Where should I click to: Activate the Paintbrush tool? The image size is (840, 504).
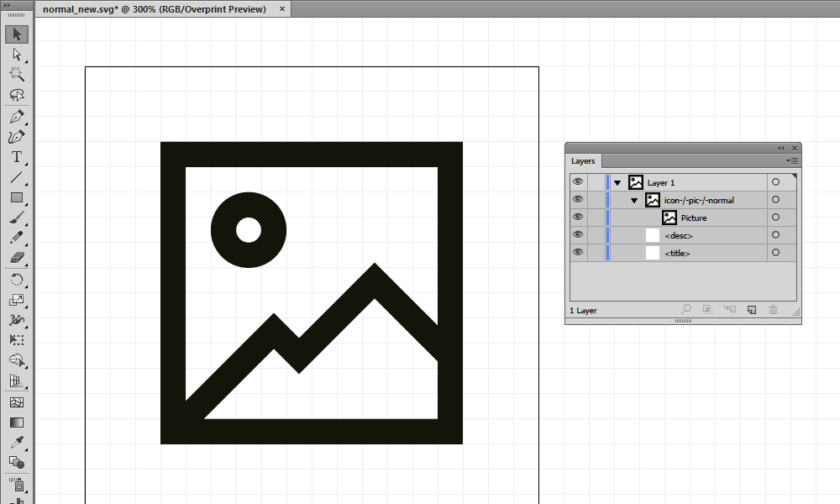pyautogui.click(x=17, y=218)
